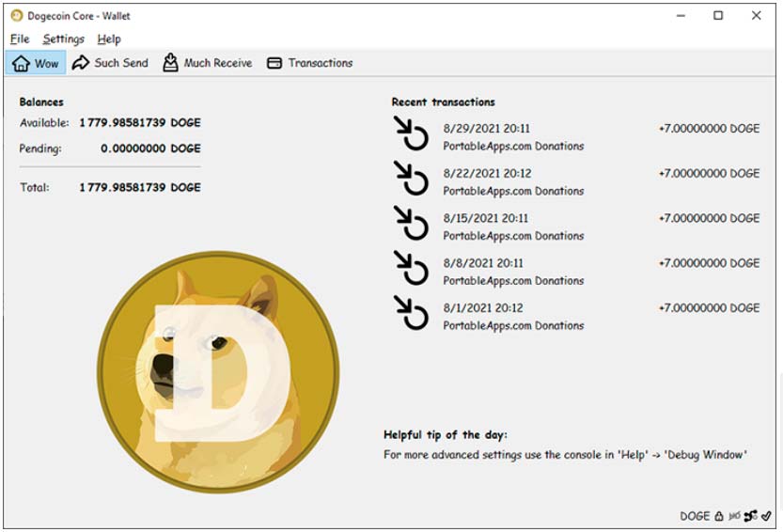Click PortableApps.com Donations label under 8/22/2021
The image size is (783, 532).
513,192
